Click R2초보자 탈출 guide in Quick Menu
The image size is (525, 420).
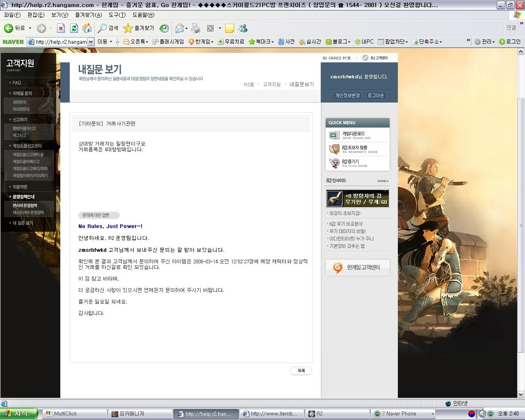pos(358,149)
